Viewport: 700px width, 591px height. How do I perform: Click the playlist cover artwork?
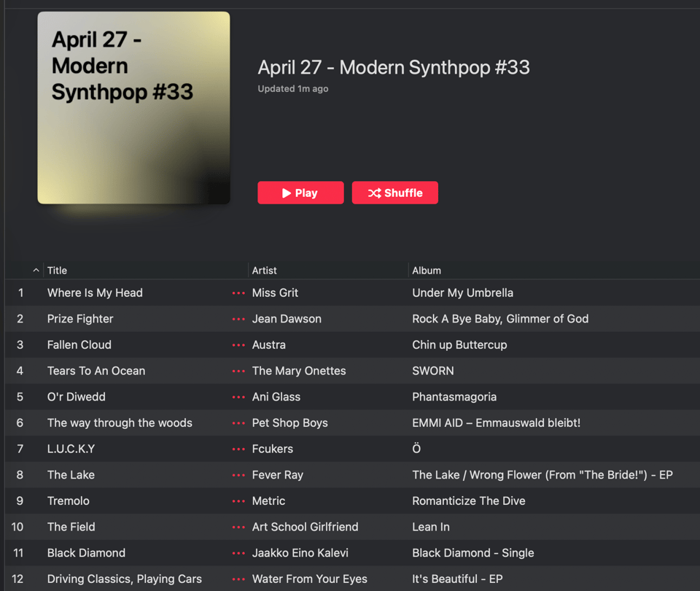(x=133, y=108)
